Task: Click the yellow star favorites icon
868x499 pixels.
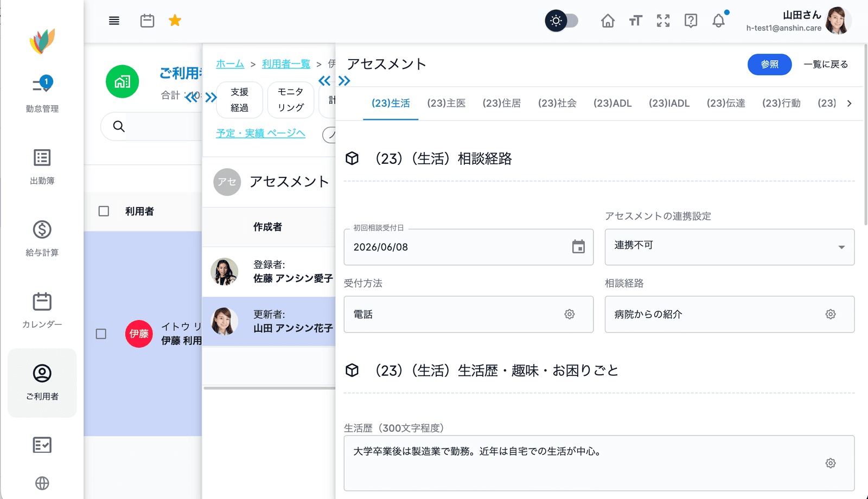Action: pos(175,21)
